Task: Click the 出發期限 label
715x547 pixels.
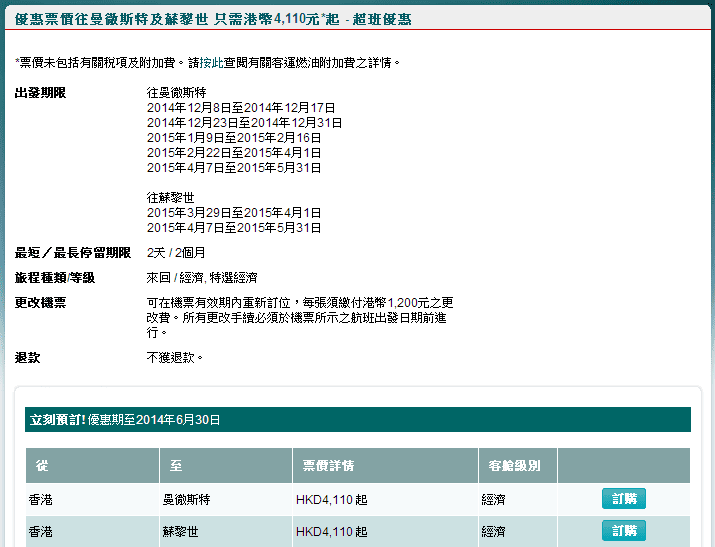Action: 40,93
